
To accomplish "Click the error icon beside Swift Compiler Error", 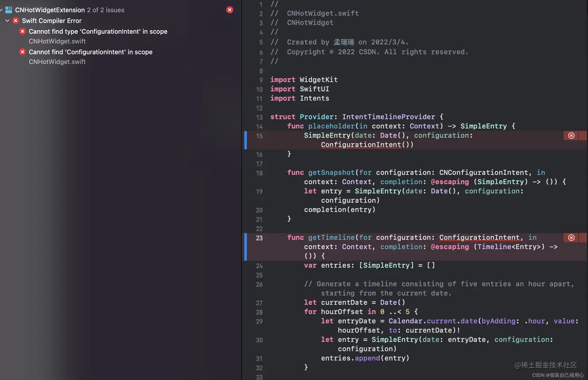I will click(16, 21).
